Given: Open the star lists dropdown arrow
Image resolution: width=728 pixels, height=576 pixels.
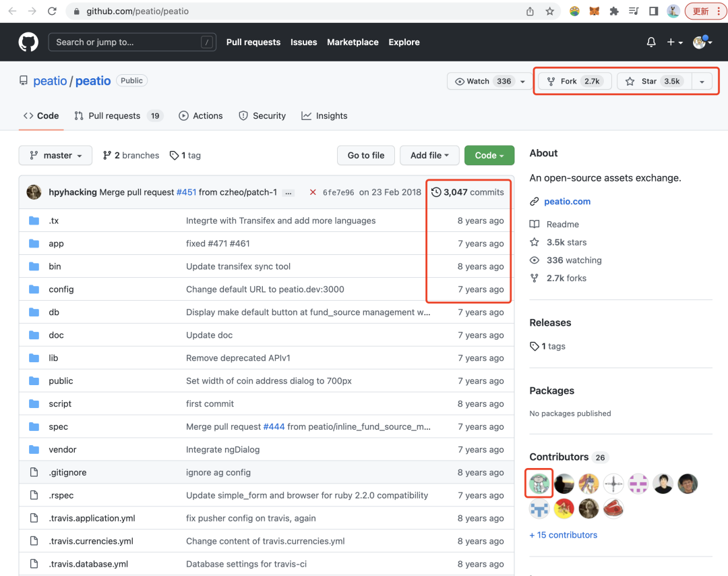Looking at the screenshot, I should (702, 82).
